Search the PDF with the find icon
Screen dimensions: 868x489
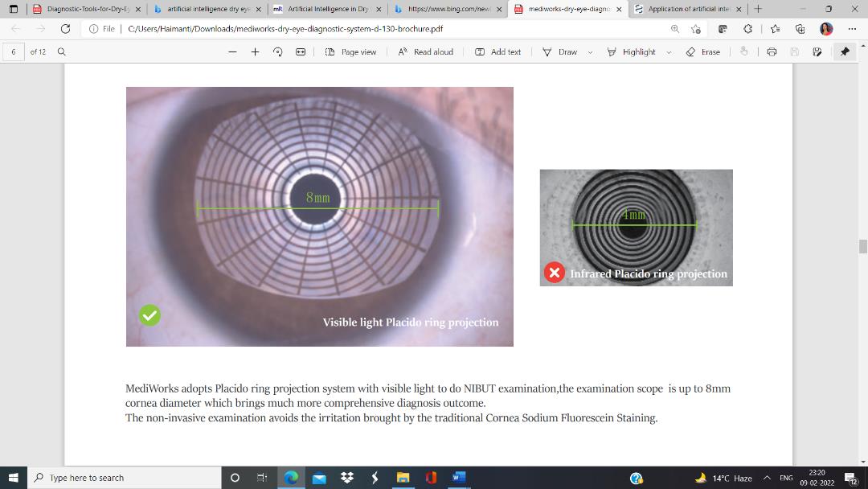[61, 51]
